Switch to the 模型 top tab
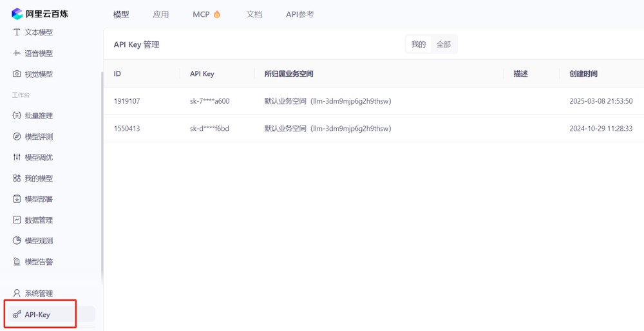Image resolution: width=644 pixels, height=331 pixels. (121, 14)
